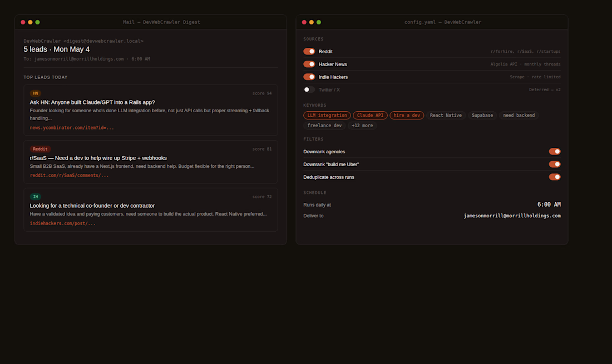Toggle the React Native keyword chip
Image resolution: width=612 pixels, height=364 pixels.
[446, 116]
